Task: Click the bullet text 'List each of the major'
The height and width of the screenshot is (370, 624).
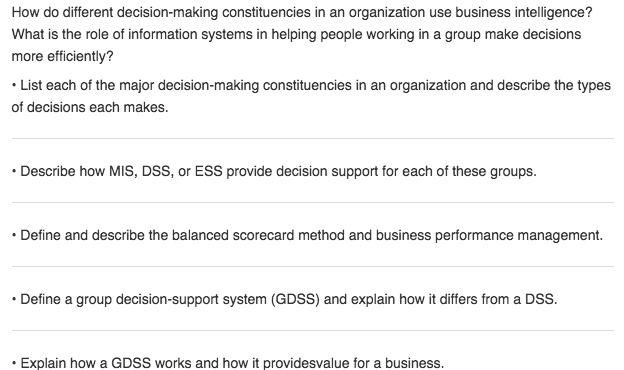Action: pos(311,86)
